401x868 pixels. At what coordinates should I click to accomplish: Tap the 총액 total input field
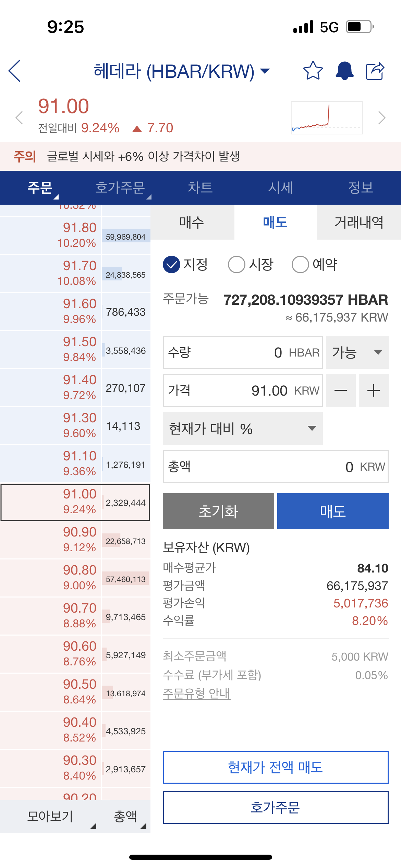click(x=276, y=467)
